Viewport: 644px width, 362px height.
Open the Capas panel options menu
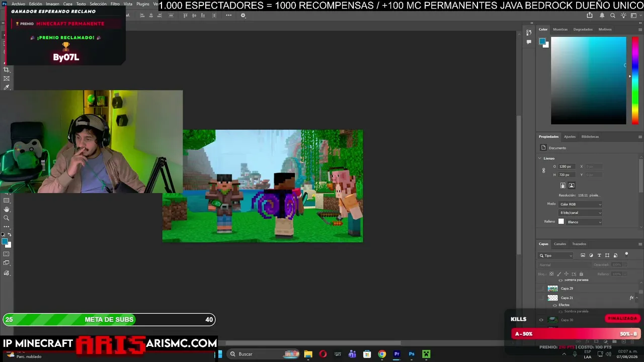tap(640, 244)
